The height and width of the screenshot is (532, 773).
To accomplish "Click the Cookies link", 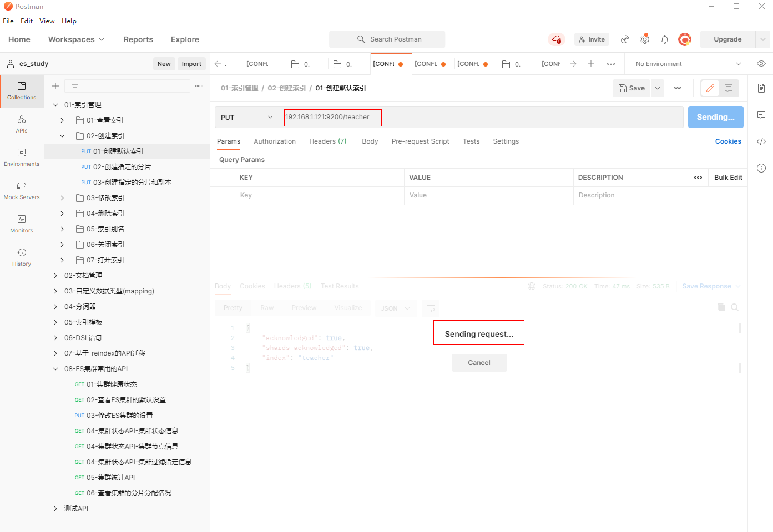I will (727, 141).
